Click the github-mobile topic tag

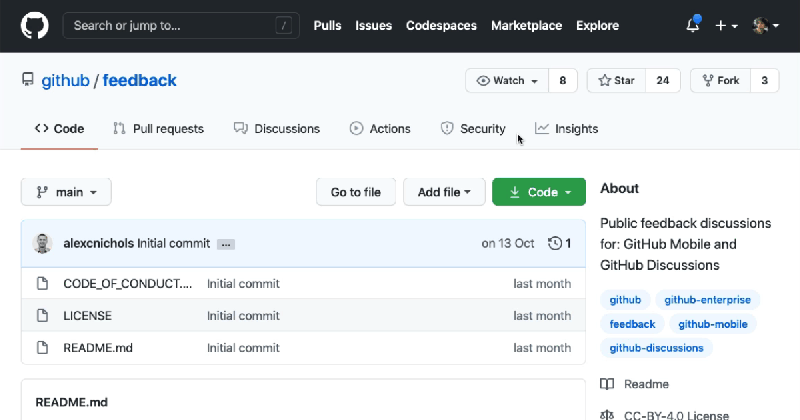click(713, 324)
